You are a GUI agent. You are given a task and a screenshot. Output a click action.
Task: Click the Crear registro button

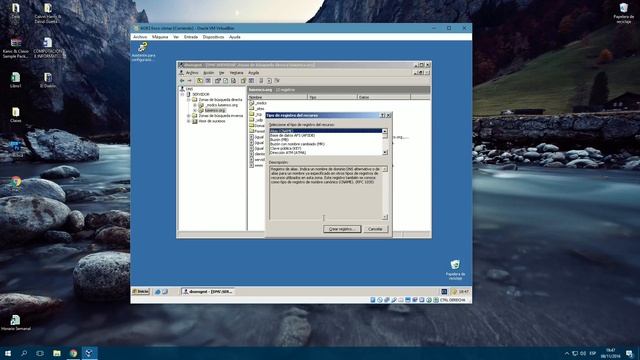342,229
